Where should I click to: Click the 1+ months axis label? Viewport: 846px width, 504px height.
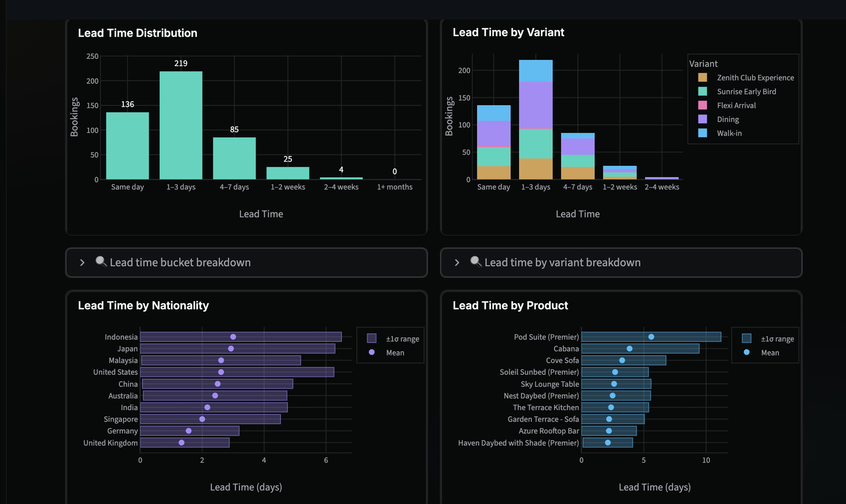click(x=395, y=187)
